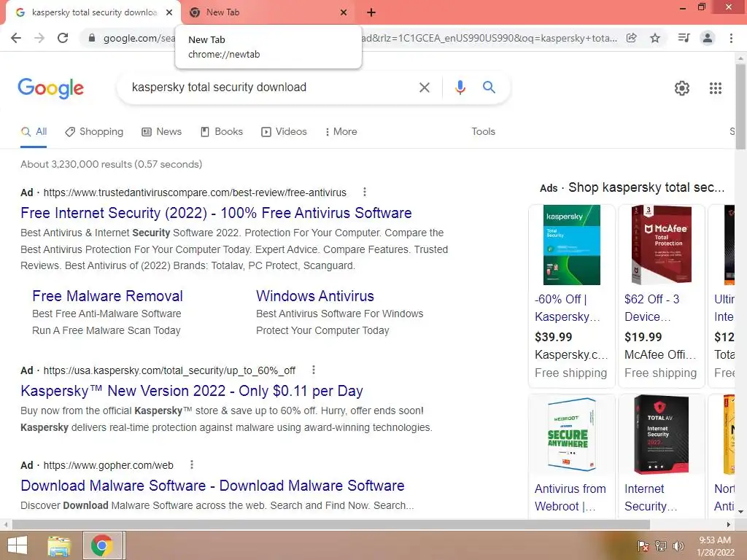Viewport: 747px width, 560px height.
Task: Open options for usa.kaspersky.com ad
Action: (x=313, y=370)
